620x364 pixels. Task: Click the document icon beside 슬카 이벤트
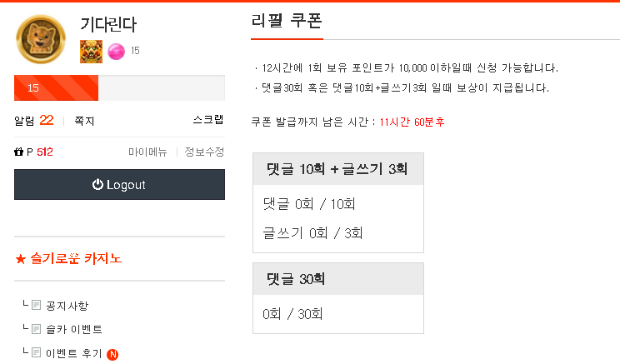point(36,329)
